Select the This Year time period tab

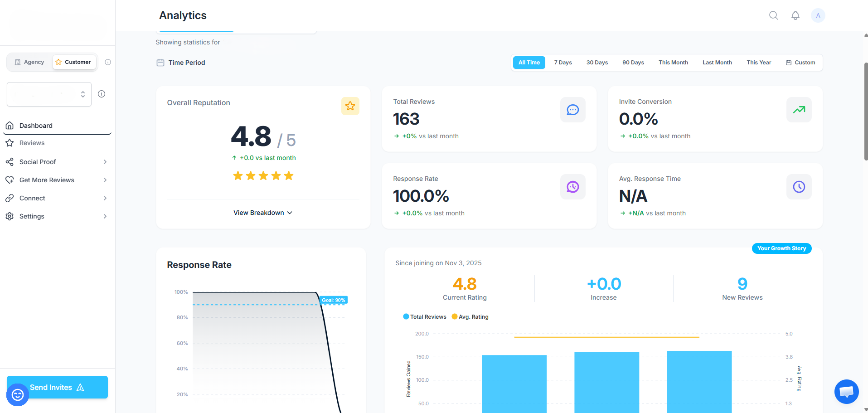point(758,62)
